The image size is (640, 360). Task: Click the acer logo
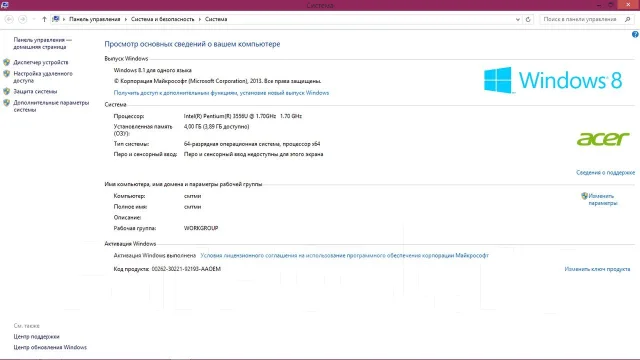(x=603, y=139)
